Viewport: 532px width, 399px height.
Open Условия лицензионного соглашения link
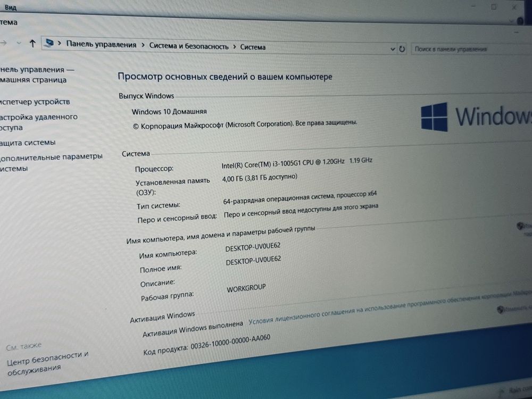tap(390, 307)
